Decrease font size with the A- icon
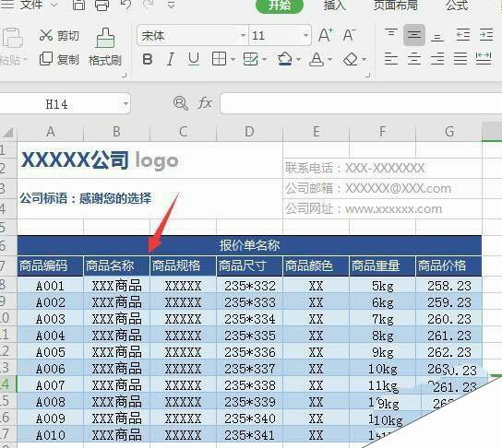This screenshot has width=502, height=448. [x=349, y=35]
